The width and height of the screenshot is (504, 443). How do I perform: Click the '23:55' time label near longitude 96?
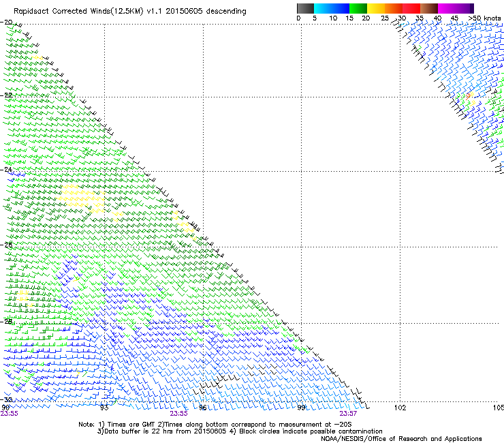tap(178, 414)
